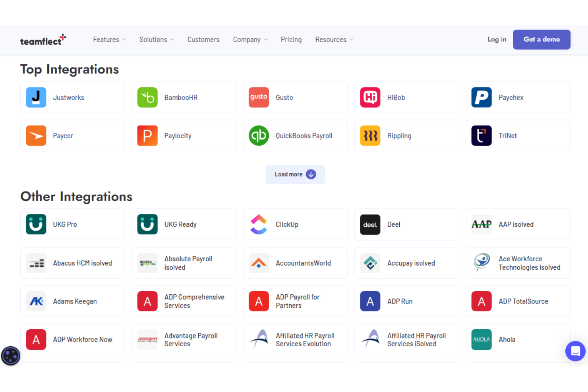Select the UKG Pro logo
Image resolution: width=588 pixels, height=392 pixels.
[x=36, y=224]
